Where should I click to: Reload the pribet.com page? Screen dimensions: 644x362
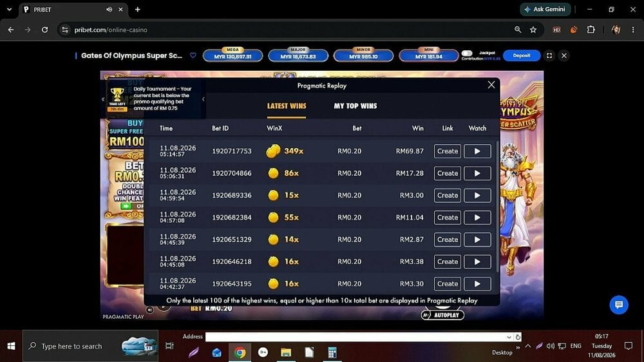click(x=45, y=30)
